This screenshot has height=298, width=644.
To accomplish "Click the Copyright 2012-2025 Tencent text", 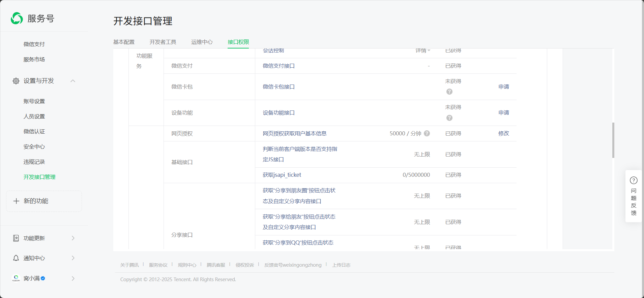I will [x=178, y=279].
